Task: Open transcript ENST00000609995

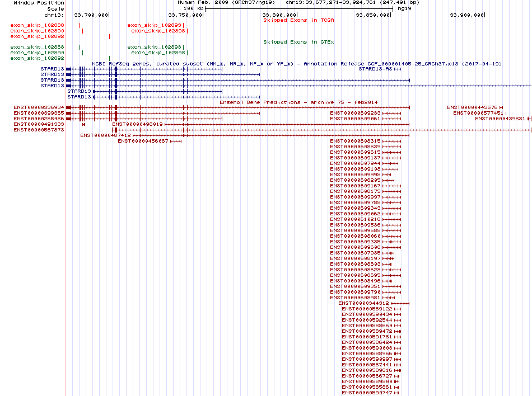Action: 355,175
